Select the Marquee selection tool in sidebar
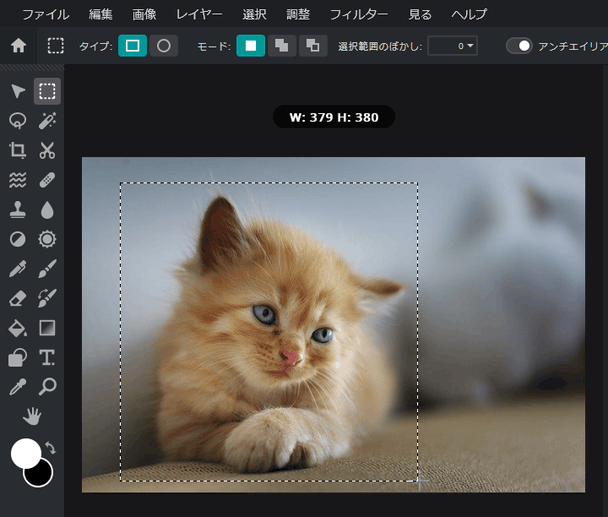608x517 pixels. coord(47,91)
